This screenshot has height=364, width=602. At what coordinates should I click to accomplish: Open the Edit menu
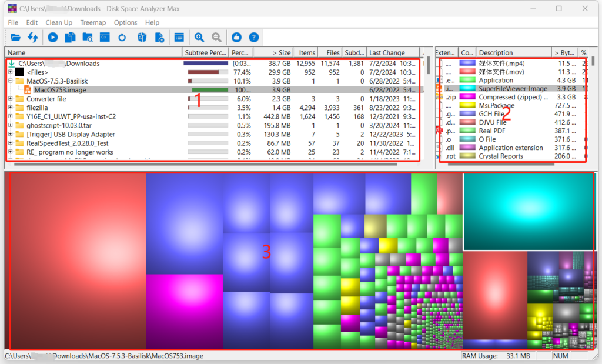coord(32,22)
